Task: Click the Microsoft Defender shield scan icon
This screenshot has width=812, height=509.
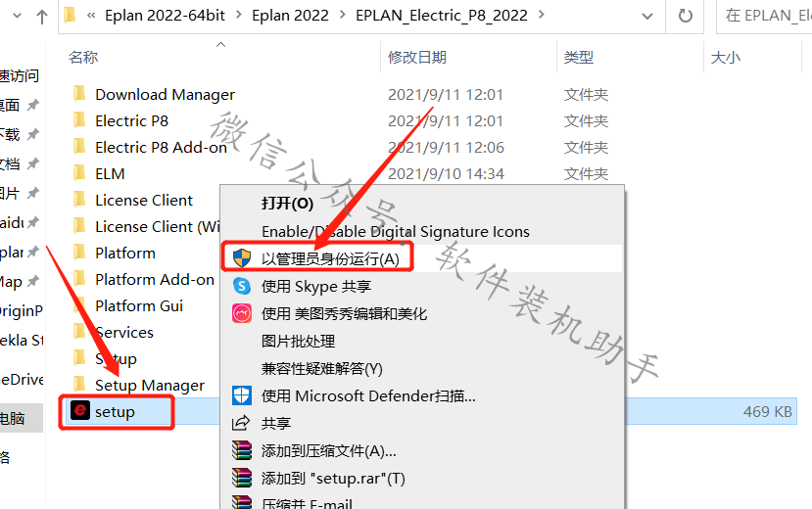Action: coord(242,395)
